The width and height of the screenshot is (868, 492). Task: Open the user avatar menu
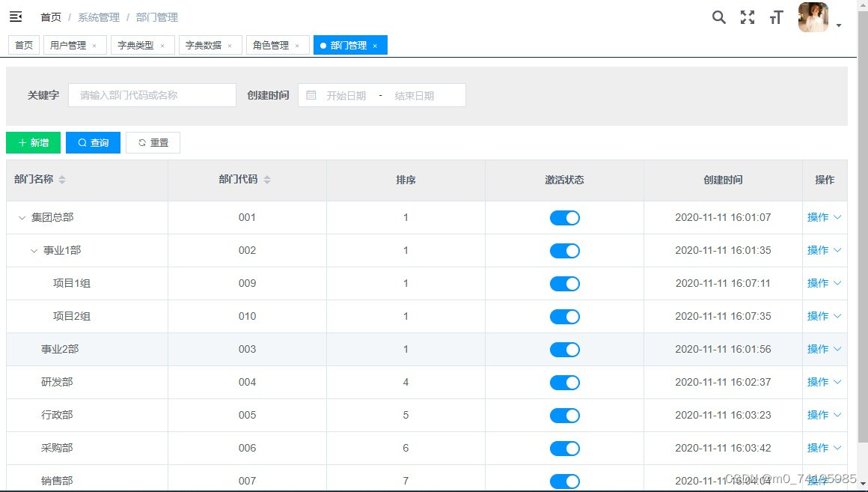coord(813,17)
